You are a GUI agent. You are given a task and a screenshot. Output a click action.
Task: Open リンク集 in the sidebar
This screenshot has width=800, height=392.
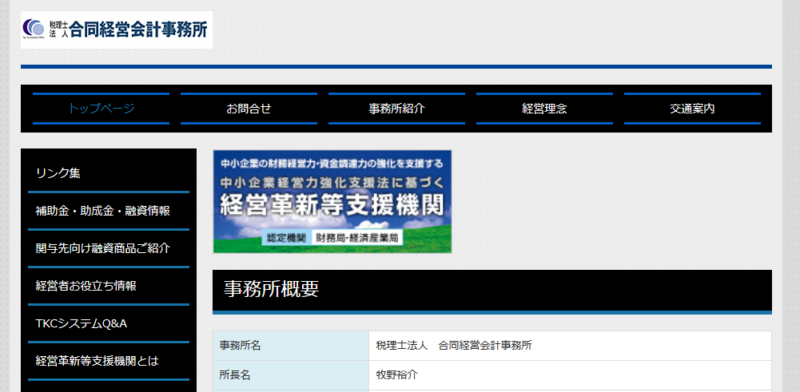[x=109, y=174]
